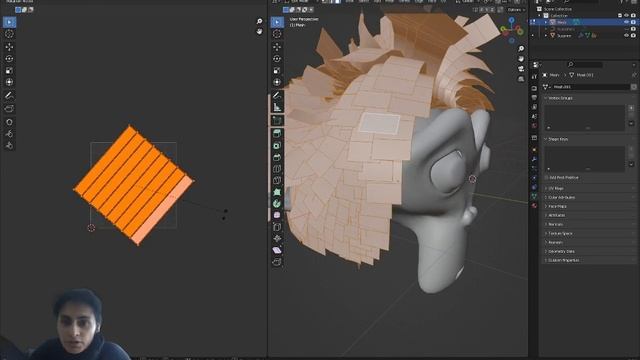Screen dimensions: 640x360
Task: Hide the selected Mesh object in outliner
Action: click(x=626, y=22)
